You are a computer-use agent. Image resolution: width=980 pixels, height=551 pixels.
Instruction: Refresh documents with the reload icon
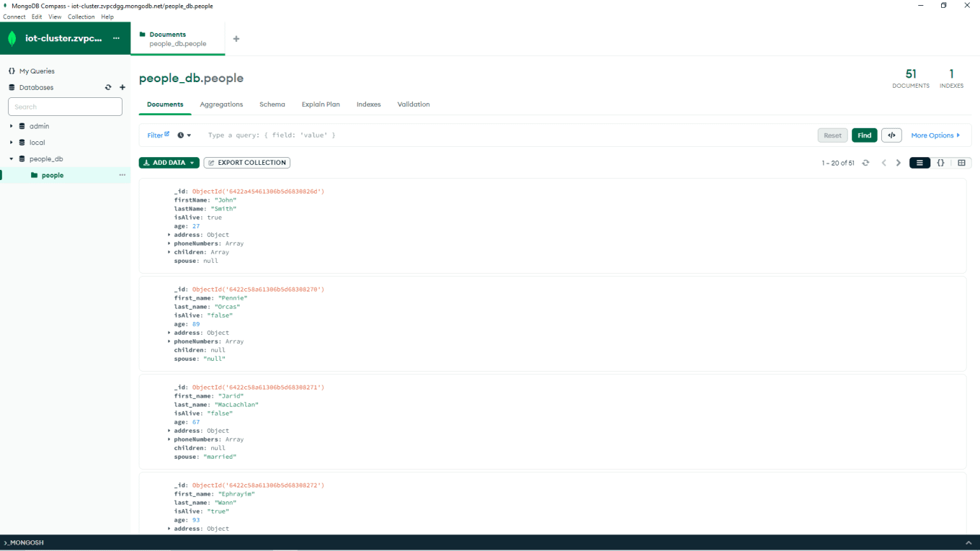(865, 163)
